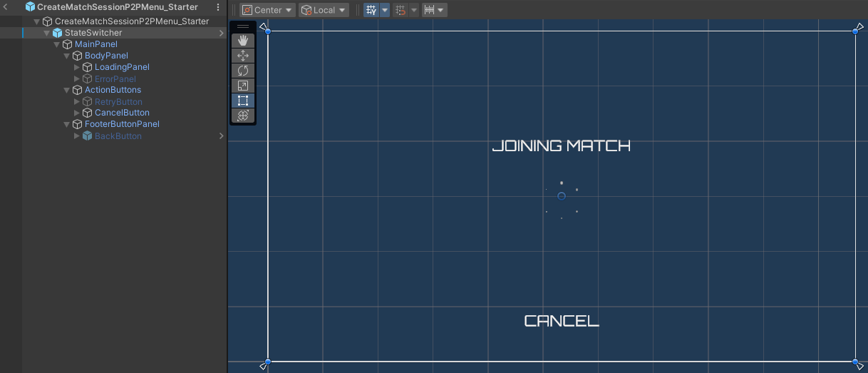Click the cube icon beside ErrorPanel
The height and width of the screenshot is (373, 868).
[88, 78]
